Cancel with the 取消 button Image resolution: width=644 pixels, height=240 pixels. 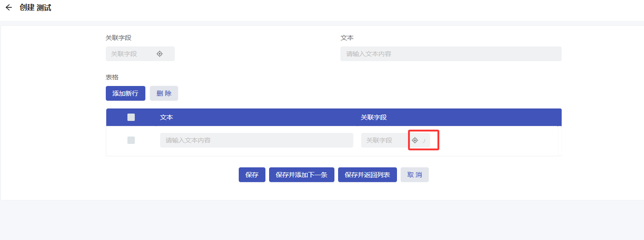(414, 175)
